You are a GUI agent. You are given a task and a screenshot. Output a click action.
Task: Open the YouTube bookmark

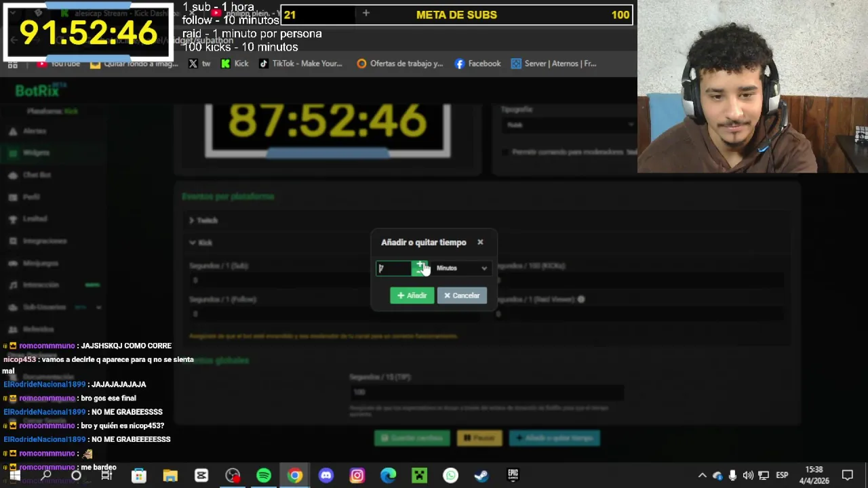point(59,64)
